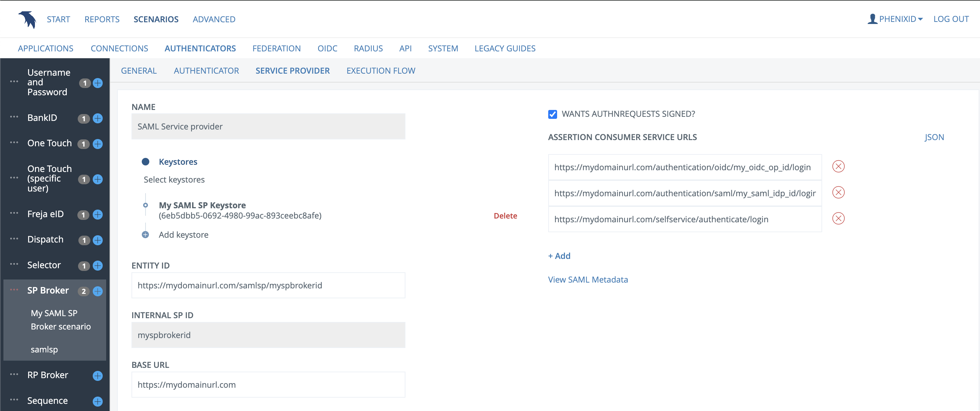
Task: Expand the One Touch authenticator group
Action: pos(49,143)
